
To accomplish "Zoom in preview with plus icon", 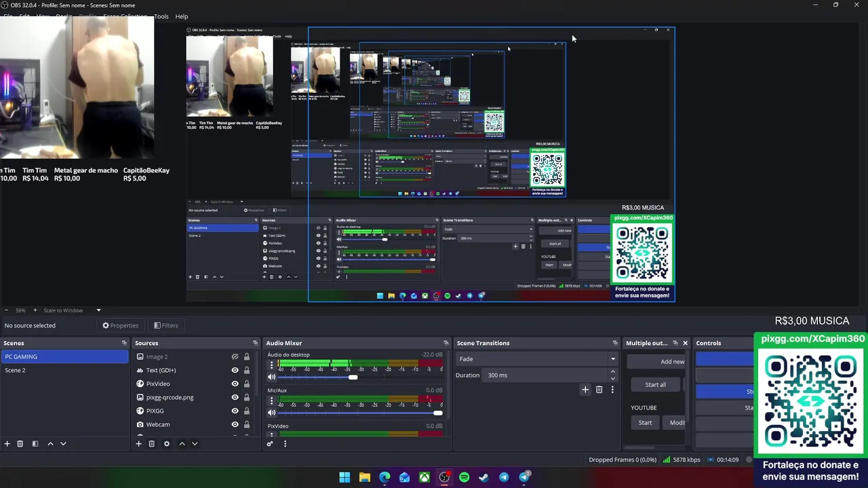I will tap(37, 310).
